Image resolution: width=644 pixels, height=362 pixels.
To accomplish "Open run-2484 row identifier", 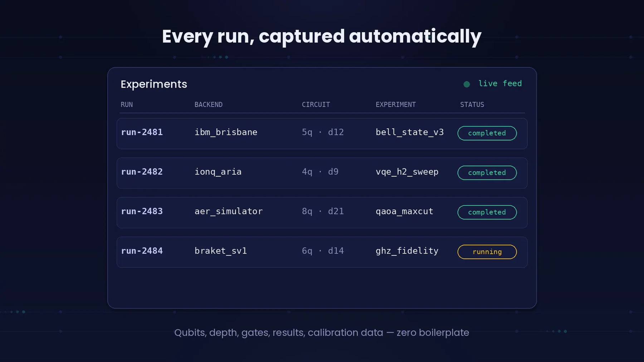I will click(x=142, y=251).
